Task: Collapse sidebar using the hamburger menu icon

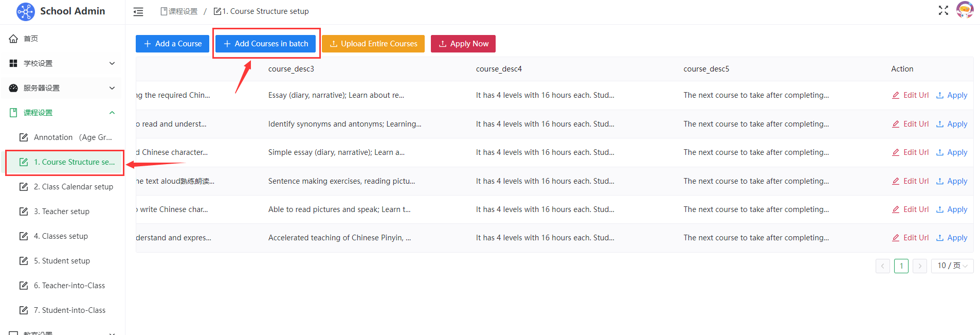Action: [138, 11]
